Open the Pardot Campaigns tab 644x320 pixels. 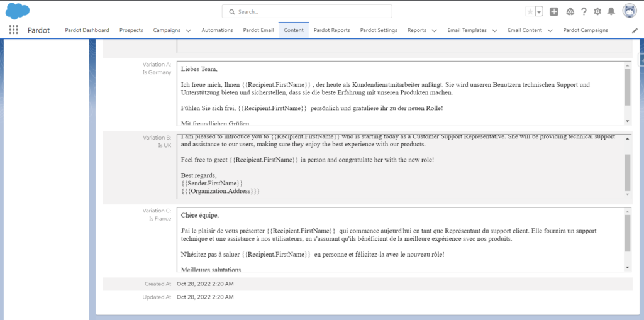click(586, 30)
